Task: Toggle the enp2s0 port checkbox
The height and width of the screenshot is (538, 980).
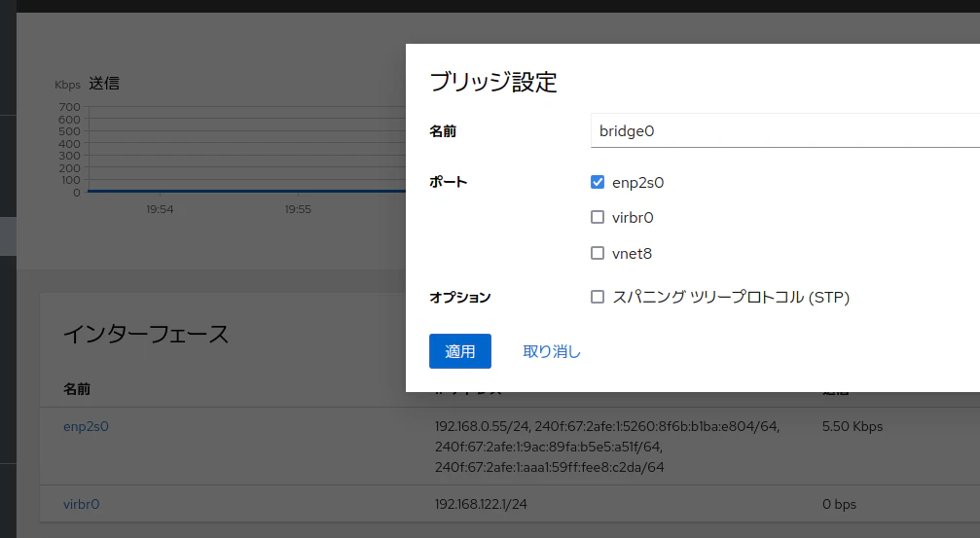Action: [598, 182]
